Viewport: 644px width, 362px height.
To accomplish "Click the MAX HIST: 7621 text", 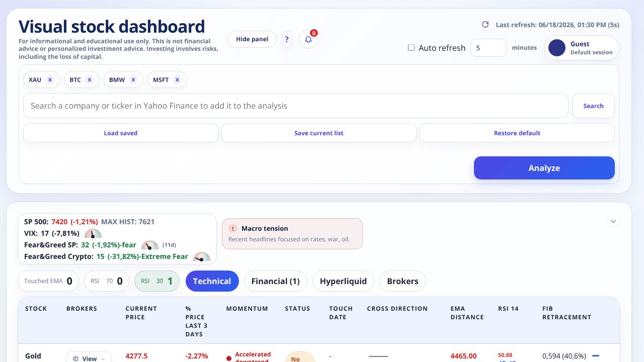I will (128, 222).
